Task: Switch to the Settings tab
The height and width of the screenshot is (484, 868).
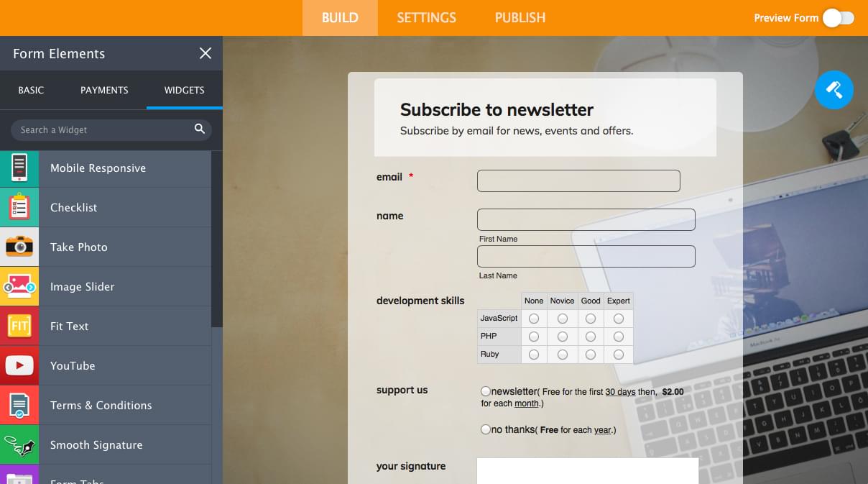Action: click(x=426, y=18)
